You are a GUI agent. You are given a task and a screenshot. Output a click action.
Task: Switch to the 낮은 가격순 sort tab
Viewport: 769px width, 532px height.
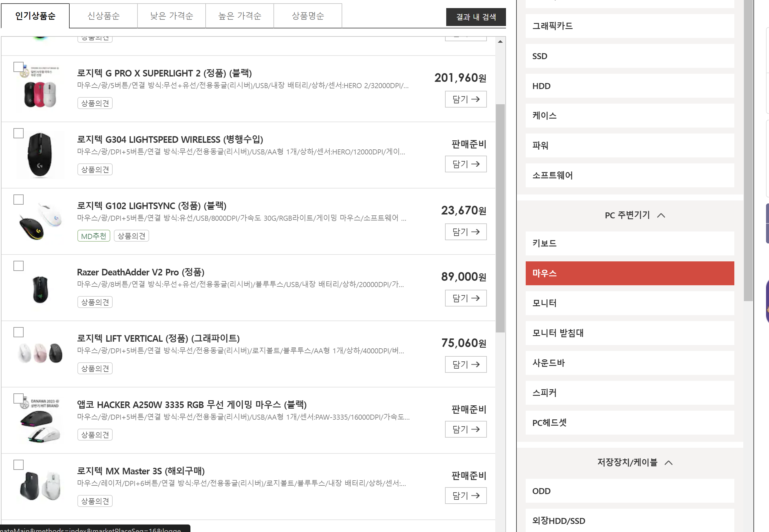172,16
